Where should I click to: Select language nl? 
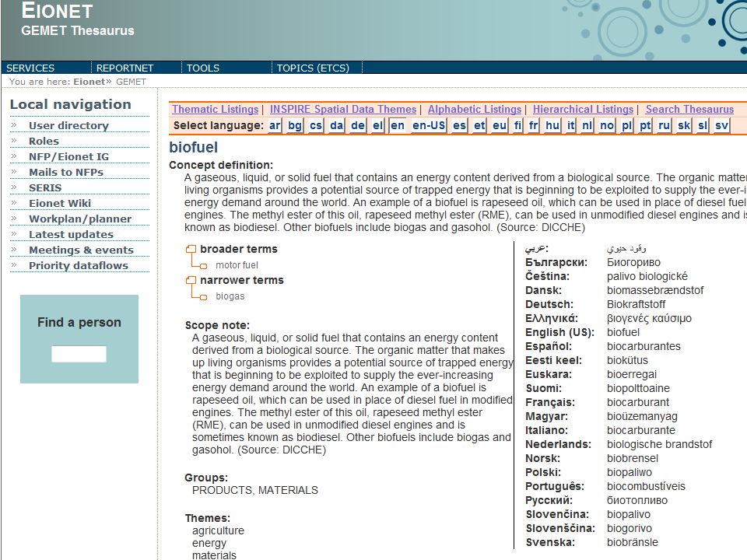[587, 126]
